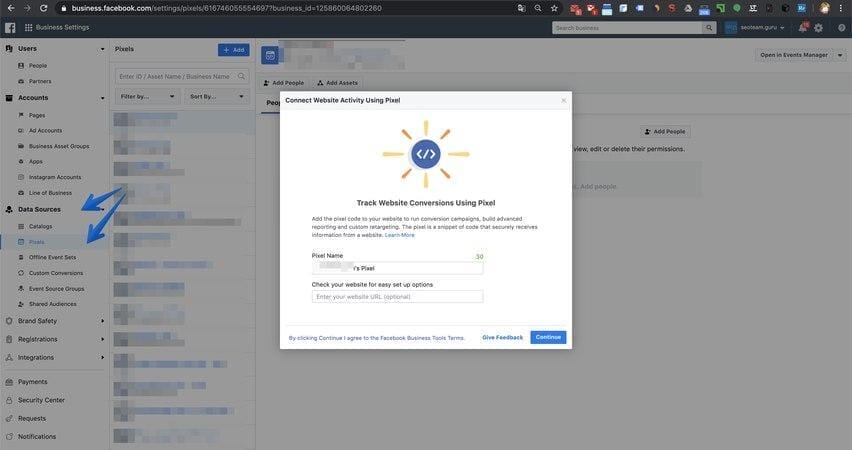Open the Filter by dropdown
This screenshot has width=852, height=450.
(x=147, y=96)
